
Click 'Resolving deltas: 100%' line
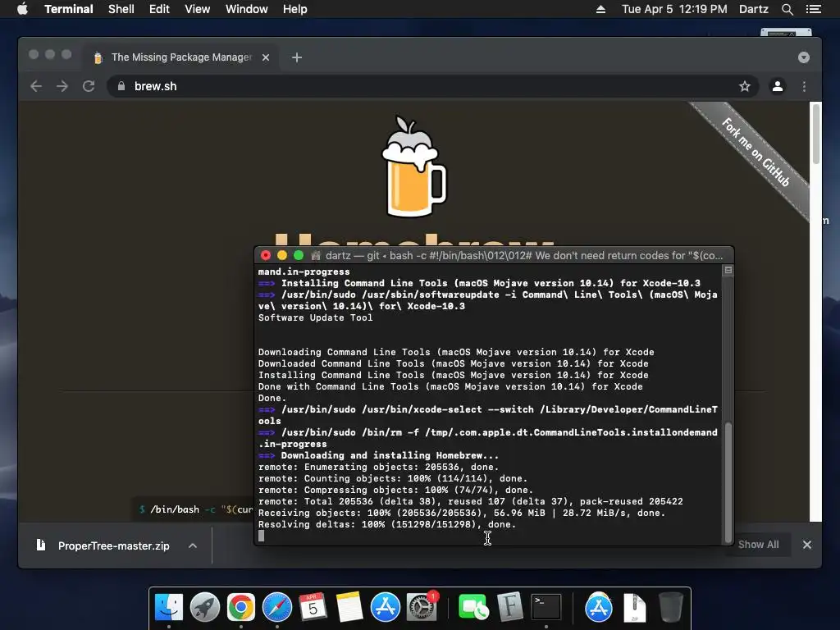387,524
